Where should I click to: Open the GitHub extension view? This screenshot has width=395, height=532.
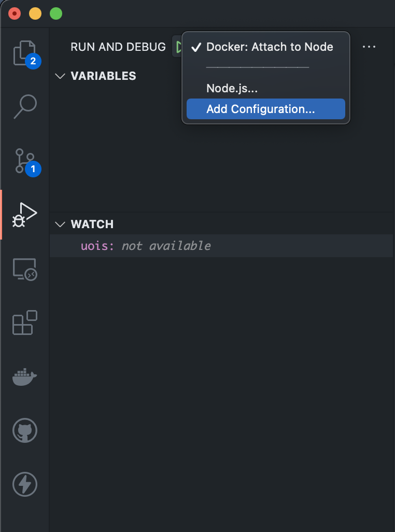point(24,430)
